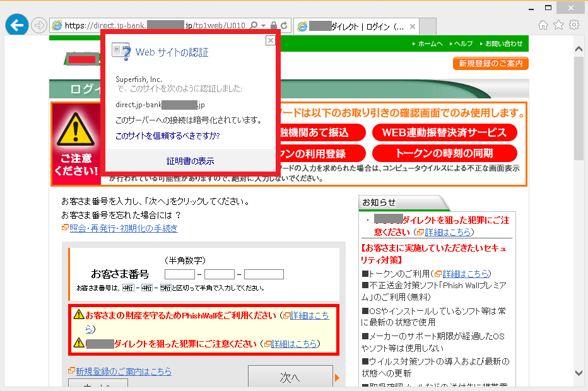Click the 機関あて振込 red button
This screenshot has width=588, height=391.
click(322, 132)
